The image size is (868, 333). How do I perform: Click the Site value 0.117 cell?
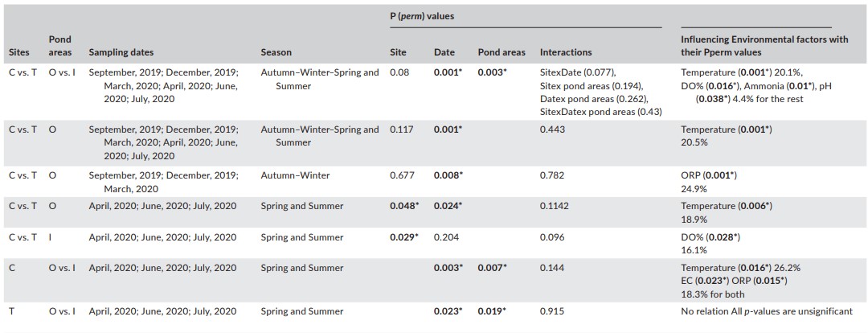click(400, 129)
